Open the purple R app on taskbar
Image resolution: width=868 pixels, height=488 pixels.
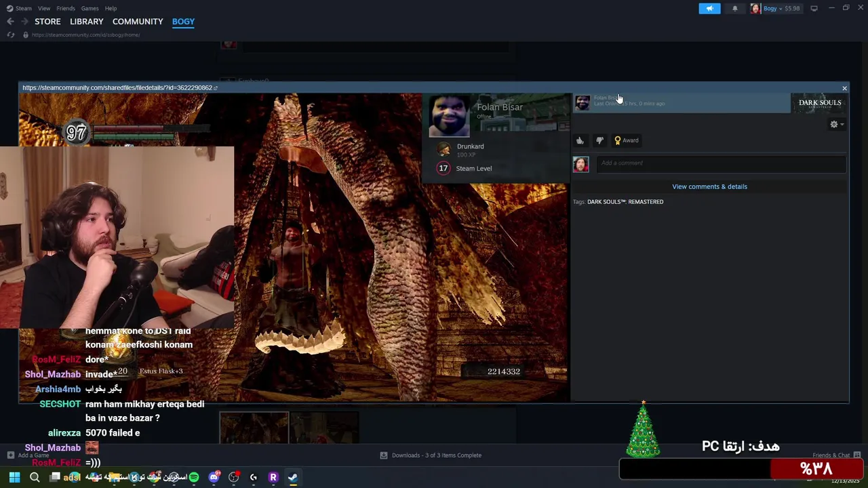[273, 477]
